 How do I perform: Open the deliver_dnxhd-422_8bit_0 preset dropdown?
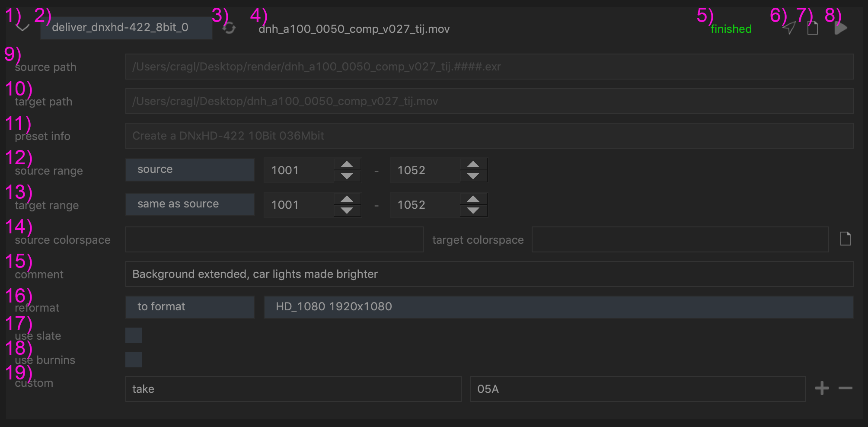[x=126, y=28]
